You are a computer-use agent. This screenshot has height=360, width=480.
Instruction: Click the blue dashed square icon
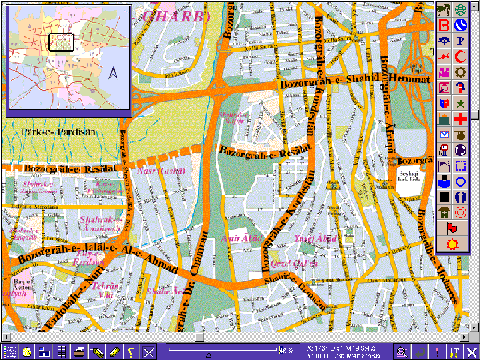click(x=461, y=166)
